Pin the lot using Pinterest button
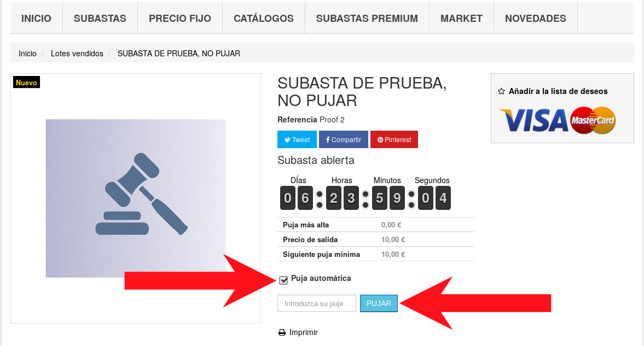The width and height of the screenshot is (644, 346). point(394,139)
